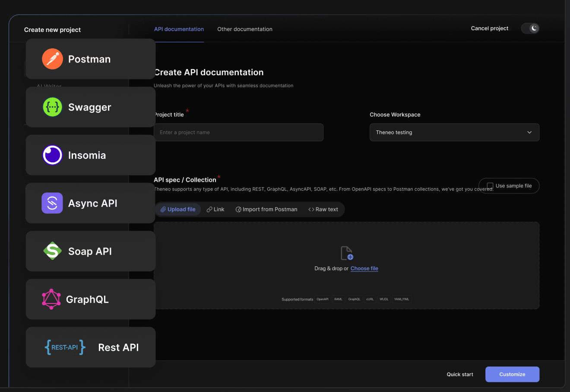Select the Upload file tab
The width and height of the screenshot is (570, 392).
[178, 209]
